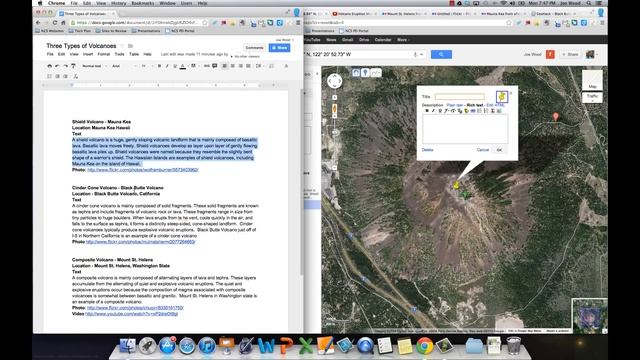Switch description to Plain text

tap(455, 105)
